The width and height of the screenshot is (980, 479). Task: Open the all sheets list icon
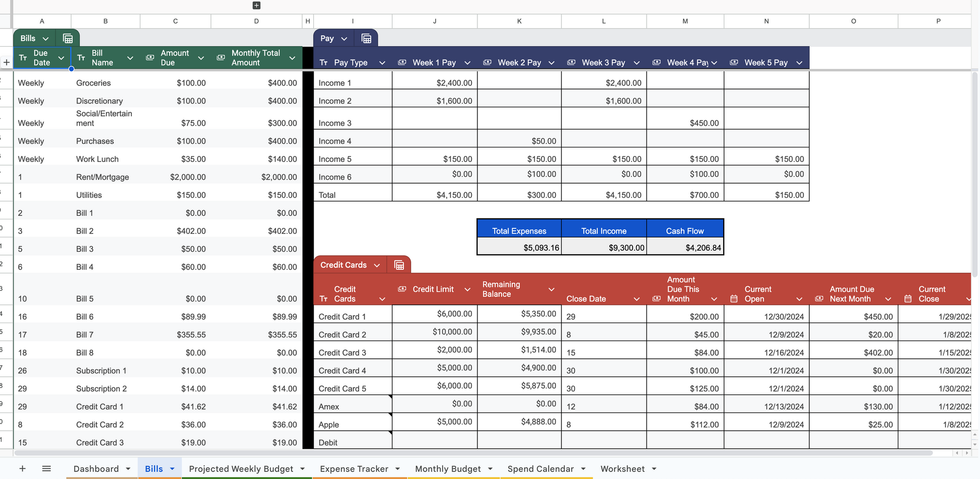click(x=46, y=468)
